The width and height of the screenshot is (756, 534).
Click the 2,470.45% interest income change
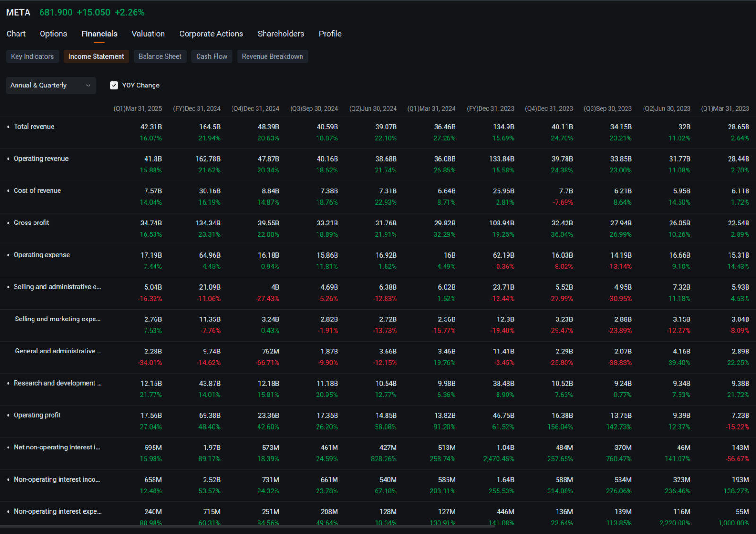498,459
